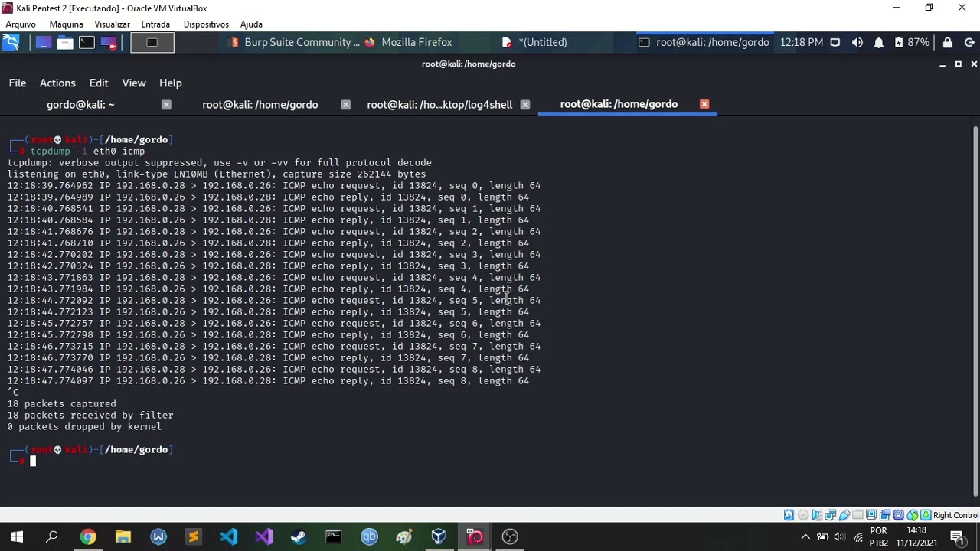Click Right Control host key indicator
This screenshot has height=551, width=980.
tap(955, 515)
